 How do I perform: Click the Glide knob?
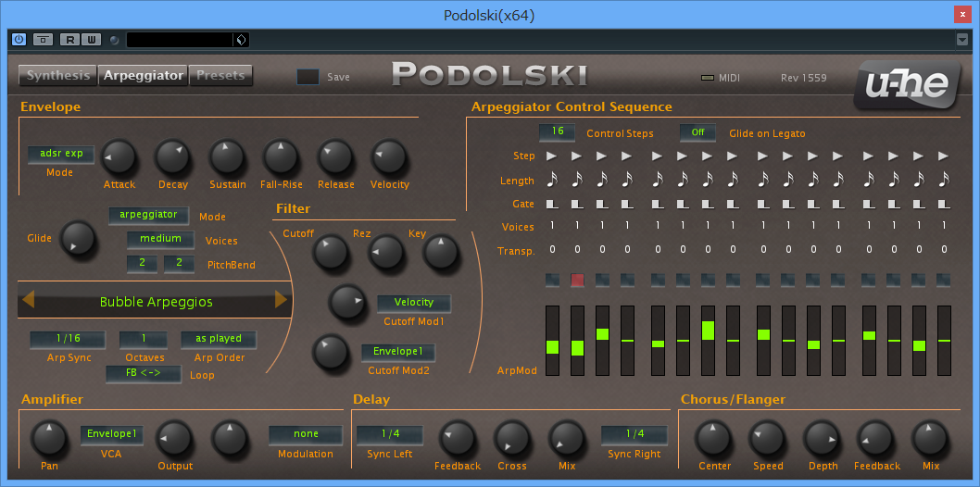coord(78,239)
